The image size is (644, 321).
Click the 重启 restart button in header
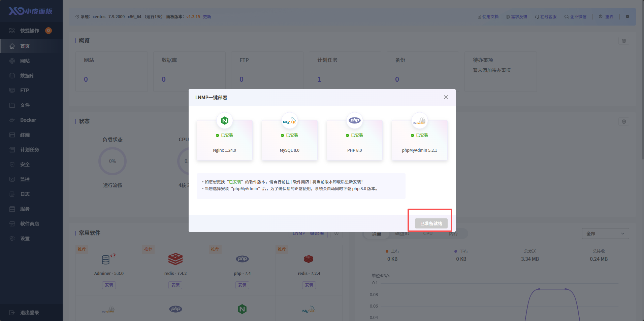click(x=606, y=17)
